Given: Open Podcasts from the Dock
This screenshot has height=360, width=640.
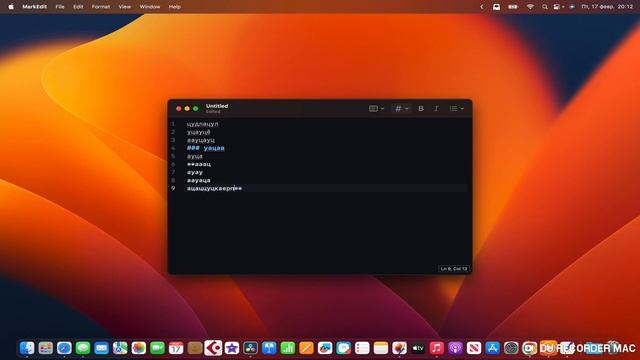Looking at the screenshot, I should 455,348.
